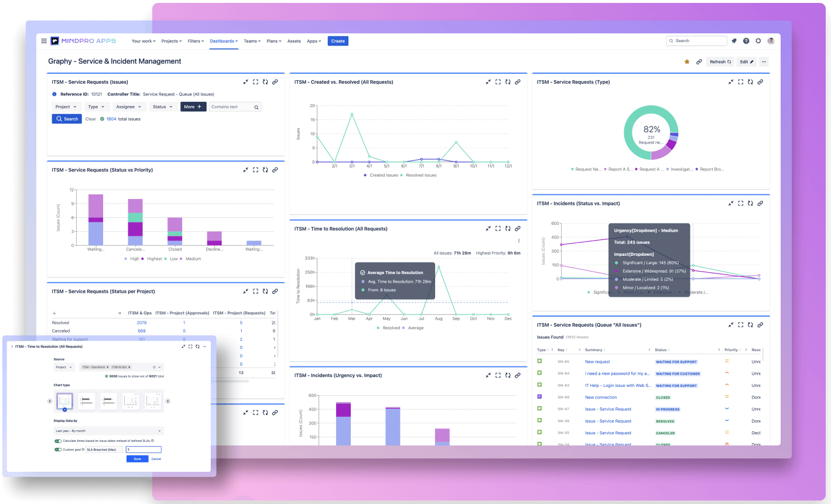The height and width of the screenshot is (504, 831).
Task: Click the top Search box
Action: point(696,41)
